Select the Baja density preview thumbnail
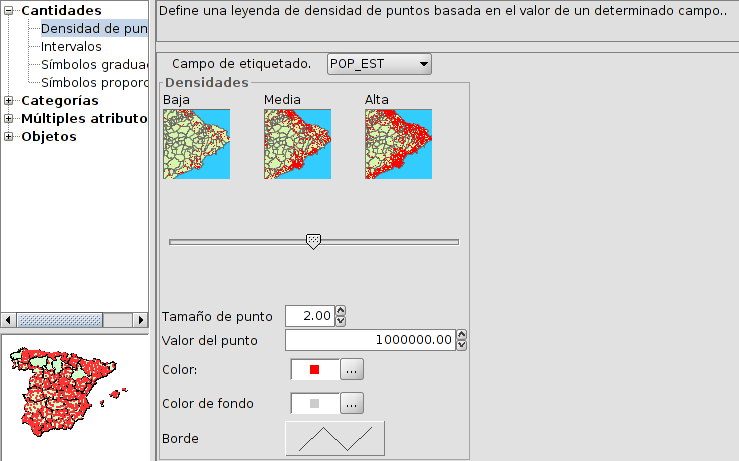Image resolution: width=739 pixels, height=461 pixels. pyautogui.click(x=196, y=144)
